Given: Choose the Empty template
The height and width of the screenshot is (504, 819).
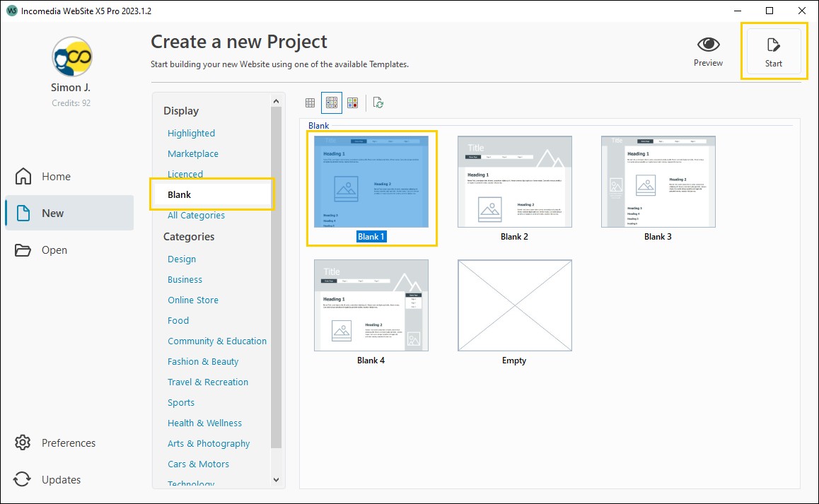Looking at the screenshot, I should point(514,305).
